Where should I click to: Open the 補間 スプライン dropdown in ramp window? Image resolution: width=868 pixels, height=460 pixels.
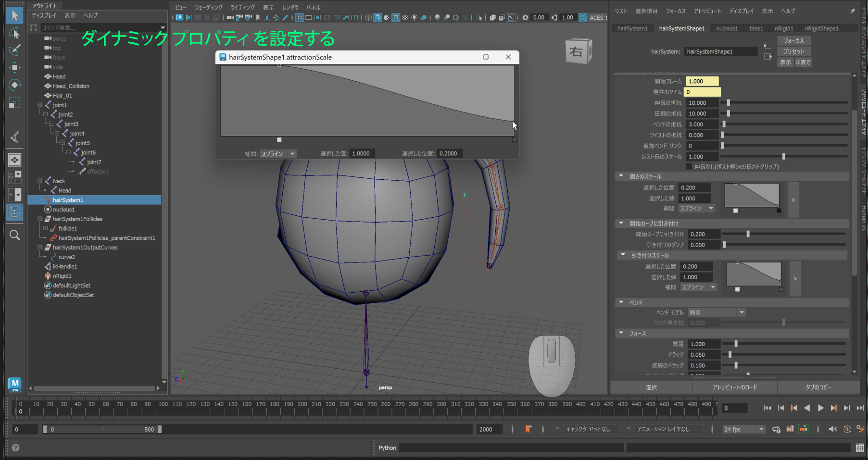(x=278, y=154)
